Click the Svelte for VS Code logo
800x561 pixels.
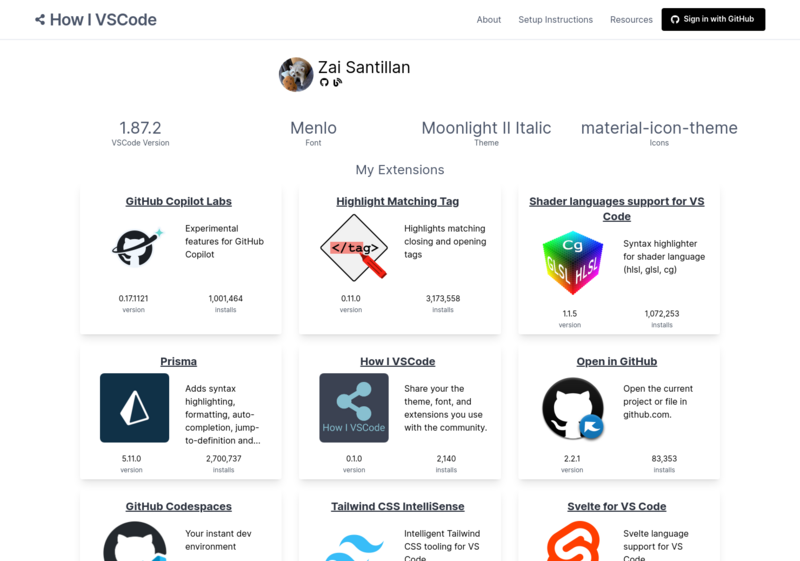573,541
